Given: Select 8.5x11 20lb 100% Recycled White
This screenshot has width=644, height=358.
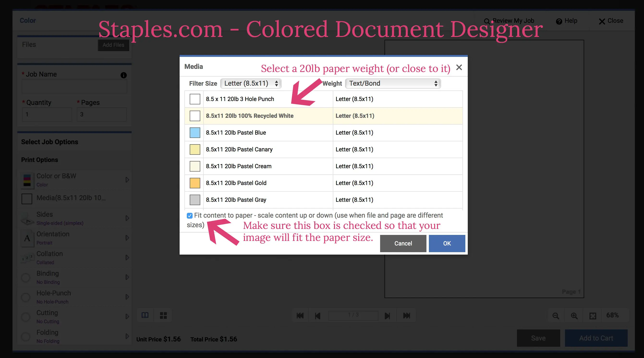Looking at the screenshot, I should pos(250,115).
